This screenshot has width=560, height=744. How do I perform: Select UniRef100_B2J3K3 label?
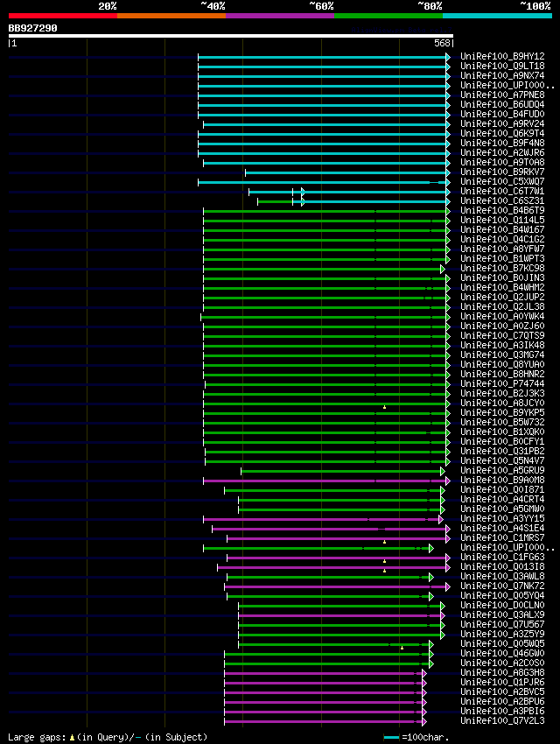coord(502,393)
